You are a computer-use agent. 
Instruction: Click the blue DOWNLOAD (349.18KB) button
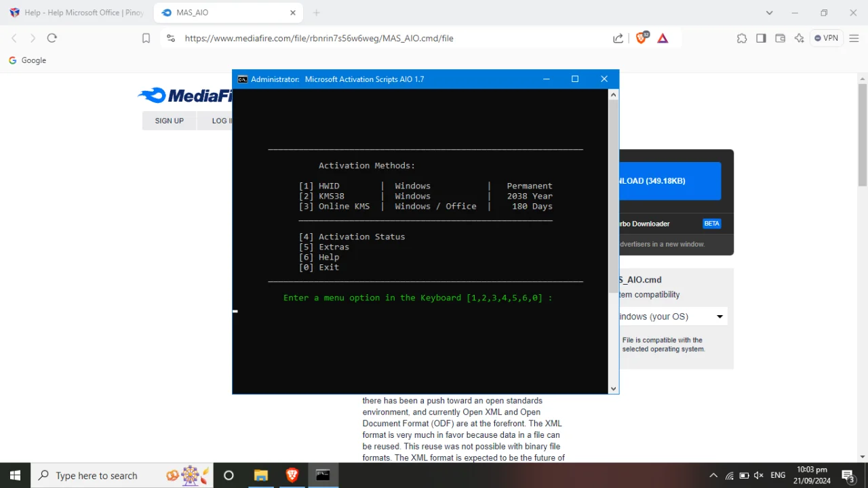(670, 181)
